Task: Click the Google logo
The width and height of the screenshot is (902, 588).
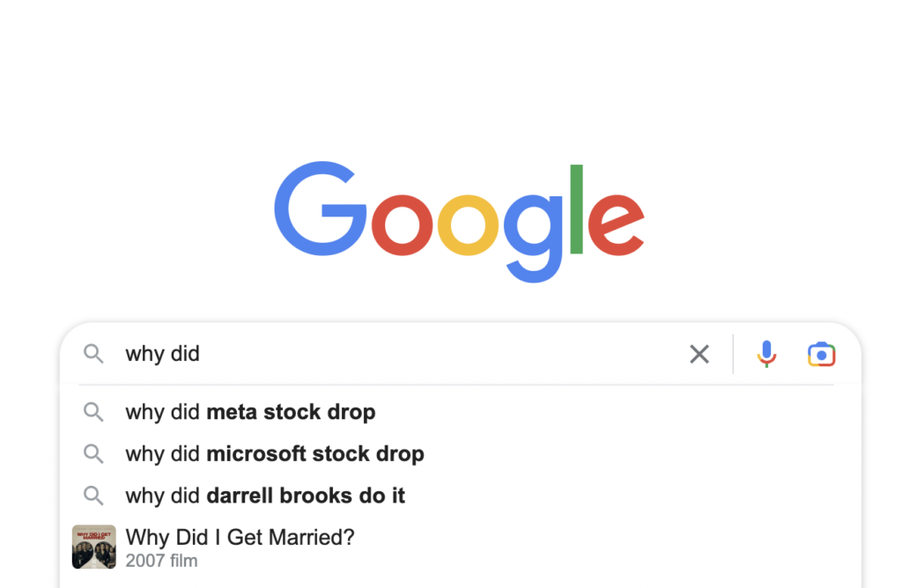Action: click(459, 222)
